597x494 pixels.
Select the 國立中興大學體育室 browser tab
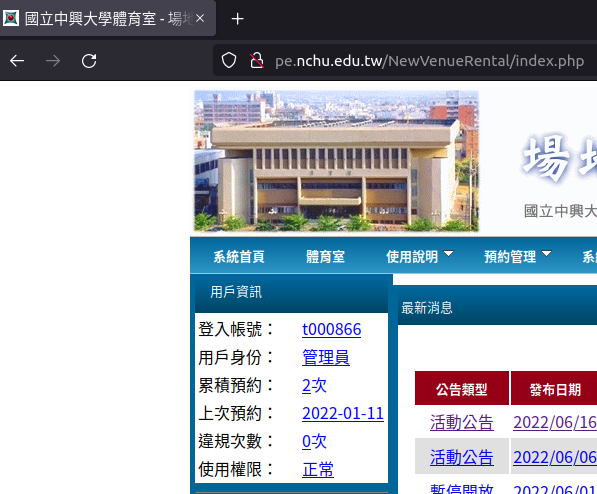[108, 18]
